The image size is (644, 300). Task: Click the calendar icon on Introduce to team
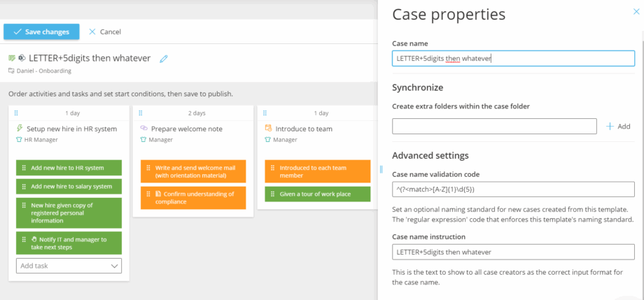[x=268, y=129]
